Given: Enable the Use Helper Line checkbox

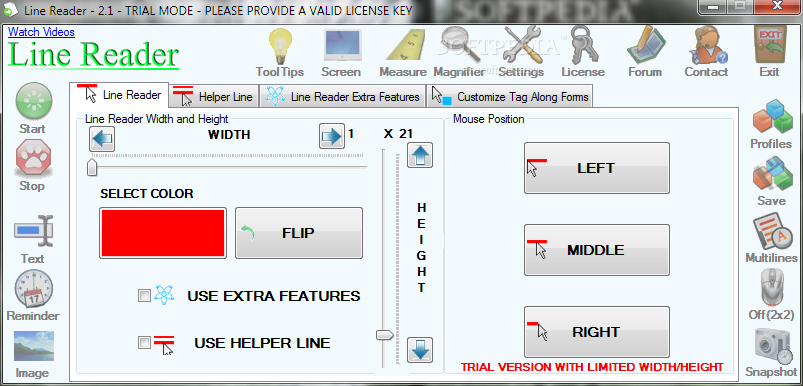Looking at the screenshot, I should coord(144,342).
